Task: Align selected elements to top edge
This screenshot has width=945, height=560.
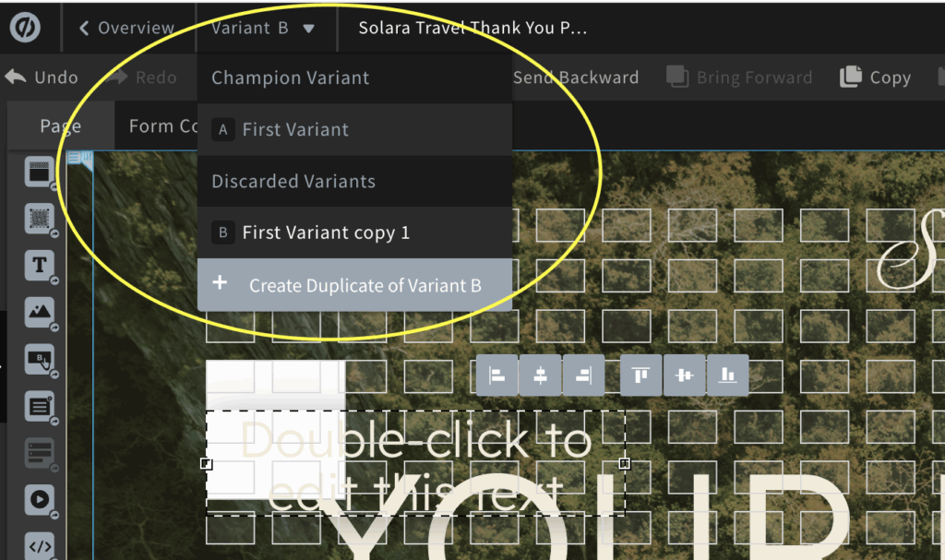Action: 640,375
